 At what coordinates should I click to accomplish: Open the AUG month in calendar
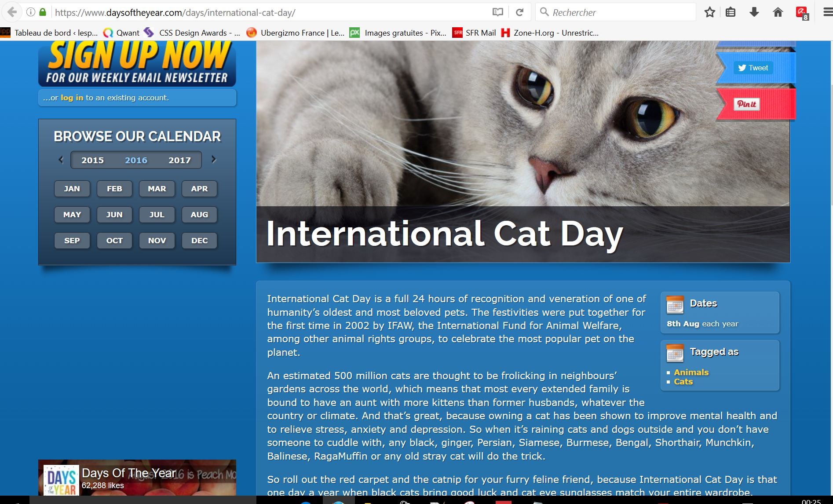pyautogui.click(x=199, y=215)
